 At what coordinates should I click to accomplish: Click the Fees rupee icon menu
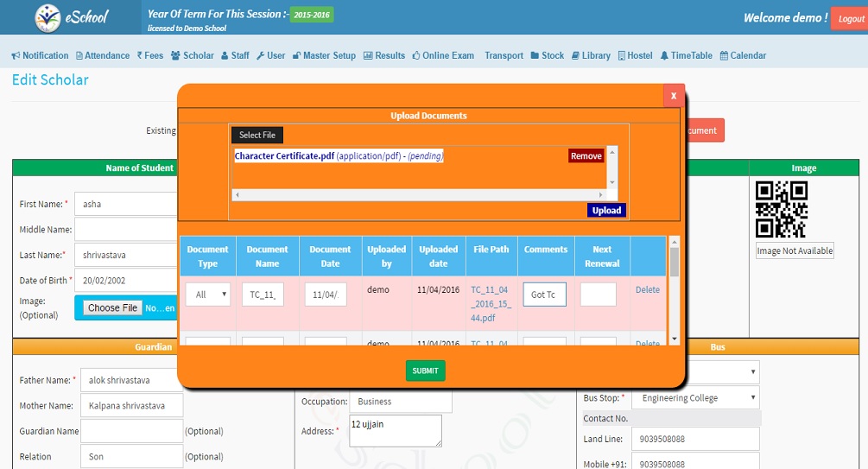click(149, 55)
